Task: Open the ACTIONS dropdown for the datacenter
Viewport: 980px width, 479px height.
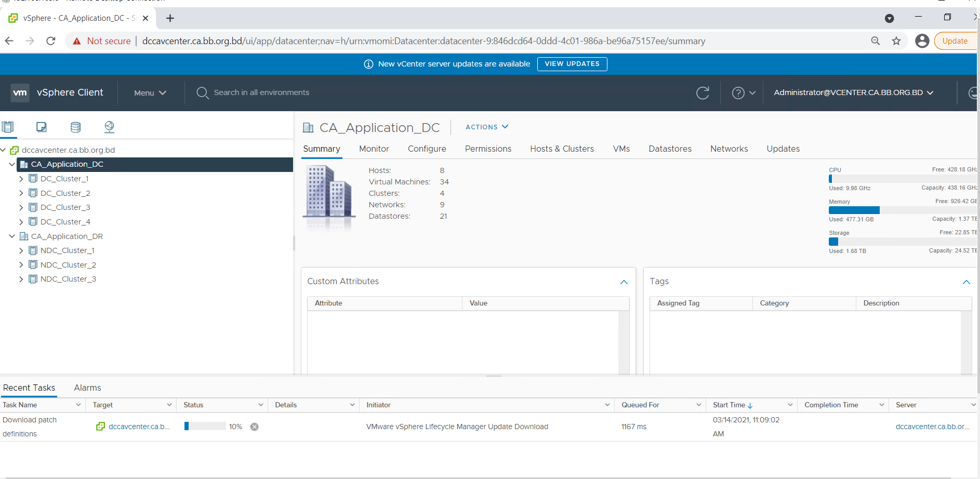Action: [x=487, y=127]
